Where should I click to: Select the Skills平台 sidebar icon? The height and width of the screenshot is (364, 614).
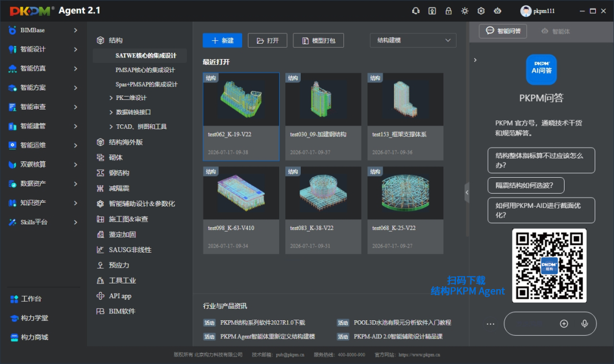coord(13,222)
